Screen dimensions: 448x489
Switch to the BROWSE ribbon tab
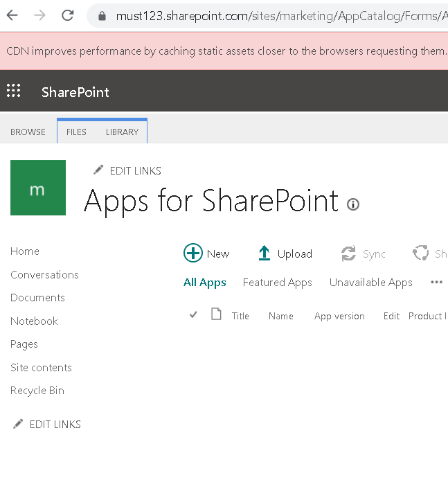[28, 132]
